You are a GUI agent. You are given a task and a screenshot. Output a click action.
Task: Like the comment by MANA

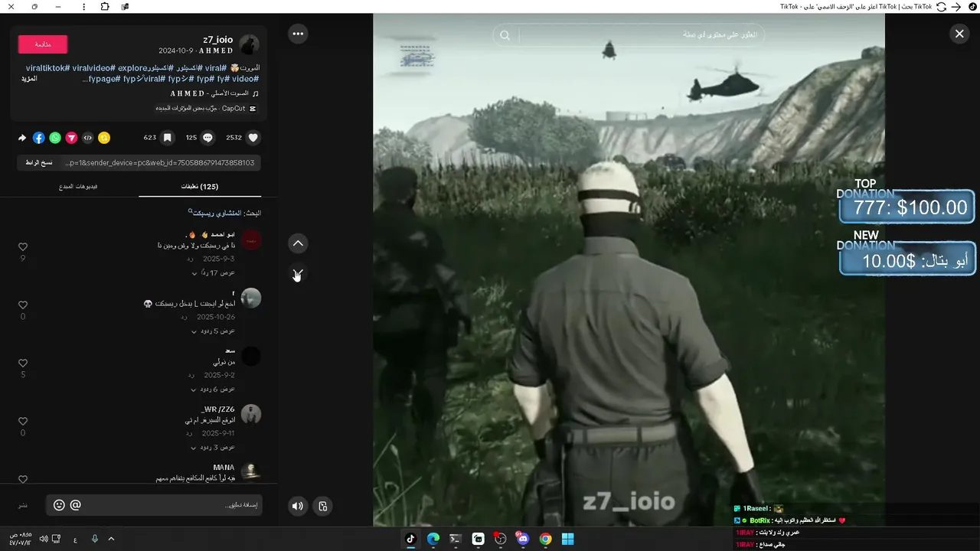23,479
